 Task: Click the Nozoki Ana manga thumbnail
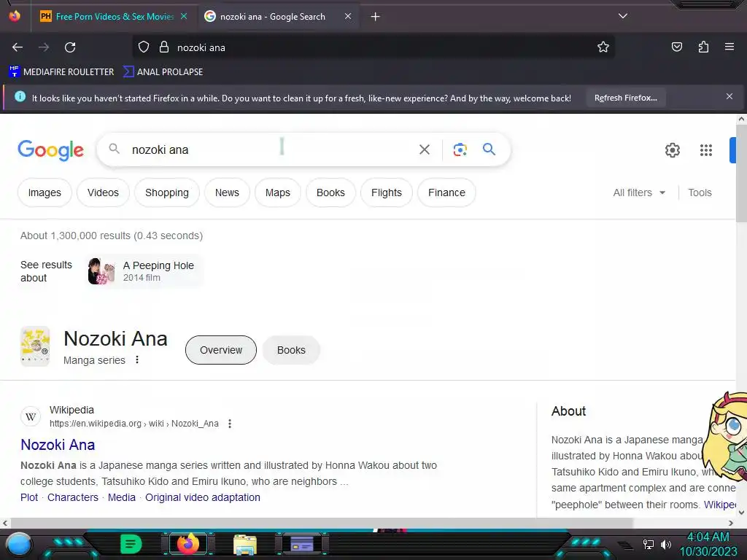coord(35,346)
